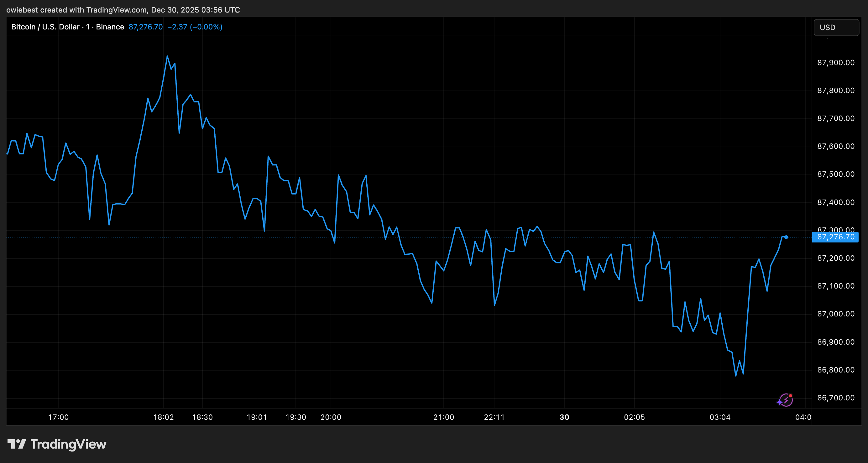
Task: Click the bold "30" date on the time axis
Action: [564, 417]
